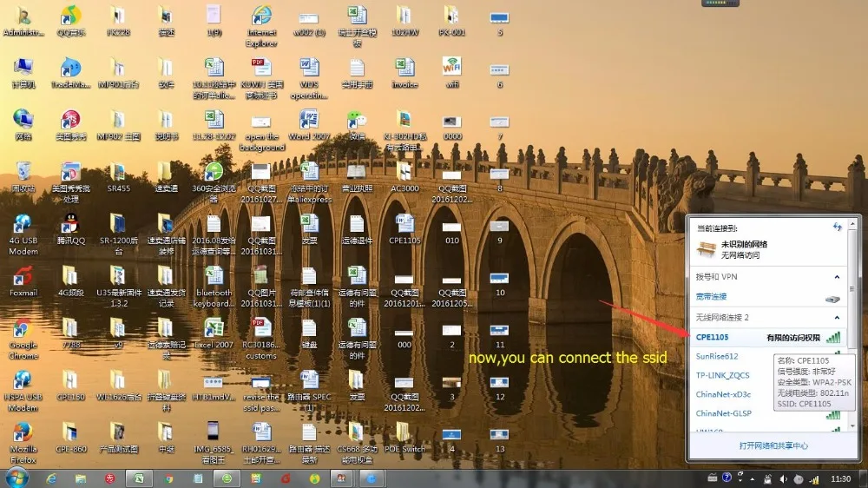Screen dimensions: 868x488
Task: Open the PK-001 folder icon
Action: [x=452, y=21]
